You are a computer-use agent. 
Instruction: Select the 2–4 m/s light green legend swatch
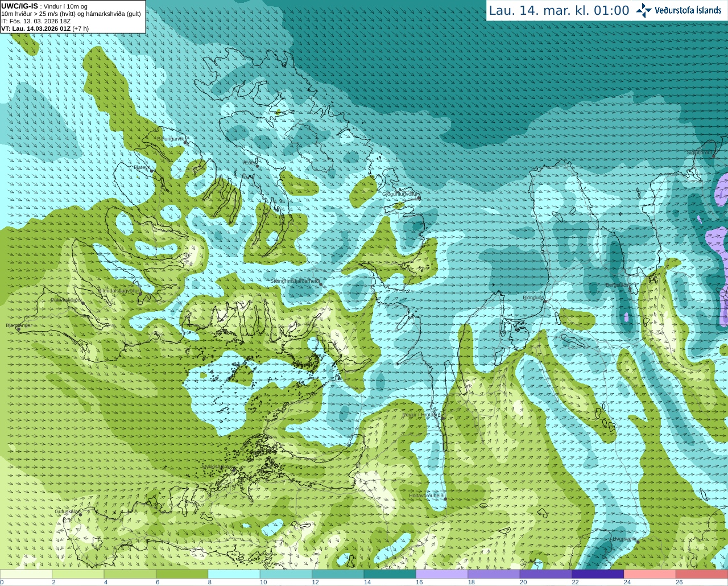[x=78, y=574]
